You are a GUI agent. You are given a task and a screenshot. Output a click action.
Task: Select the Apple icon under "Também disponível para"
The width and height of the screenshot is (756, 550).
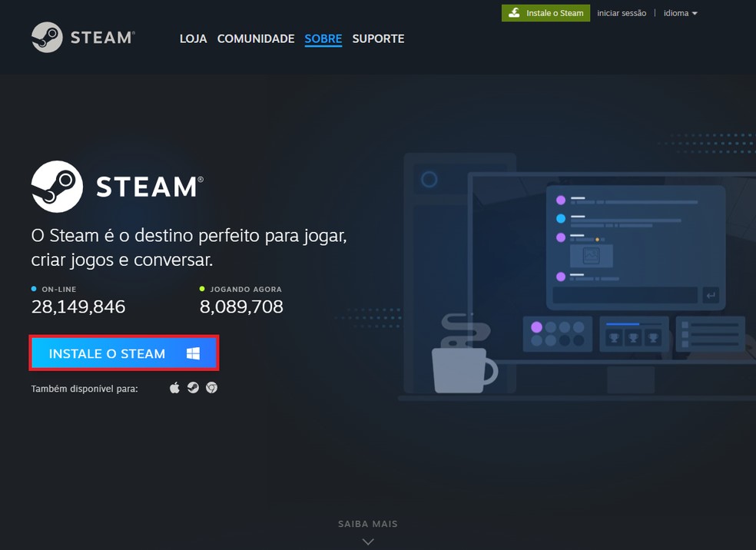click(176, 388)
